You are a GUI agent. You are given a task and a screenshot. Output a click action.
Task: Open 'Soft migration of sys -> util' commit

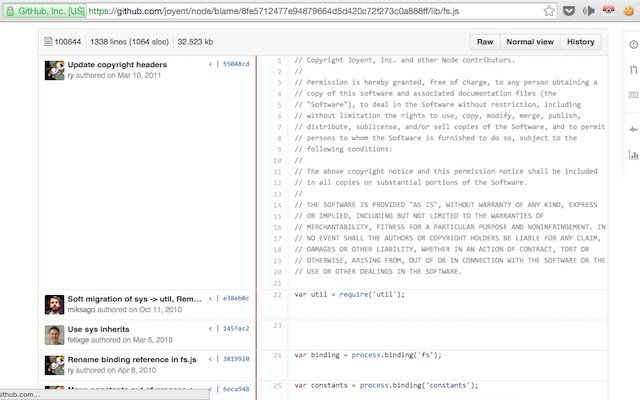(x=134, y=299)
